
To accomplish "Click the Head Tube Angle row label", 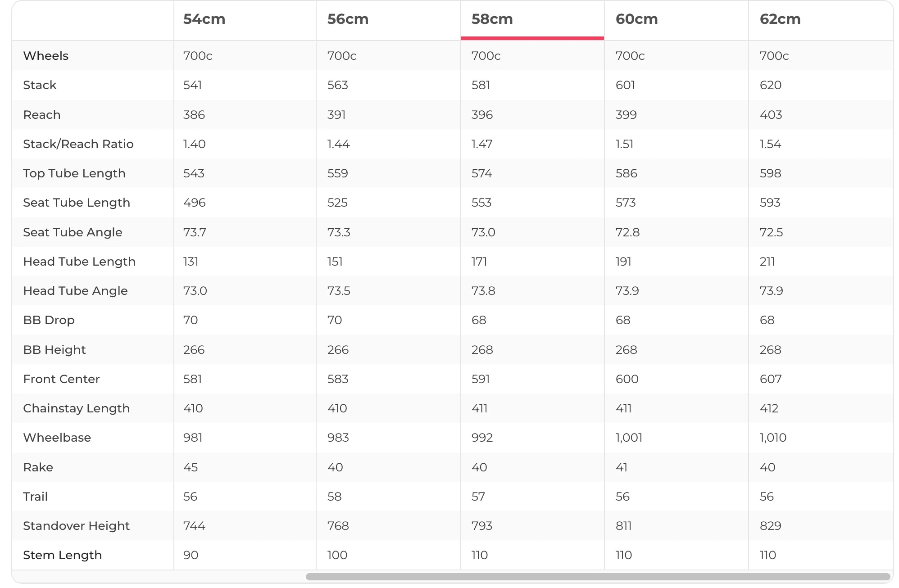I will click(x=75, y=291).
